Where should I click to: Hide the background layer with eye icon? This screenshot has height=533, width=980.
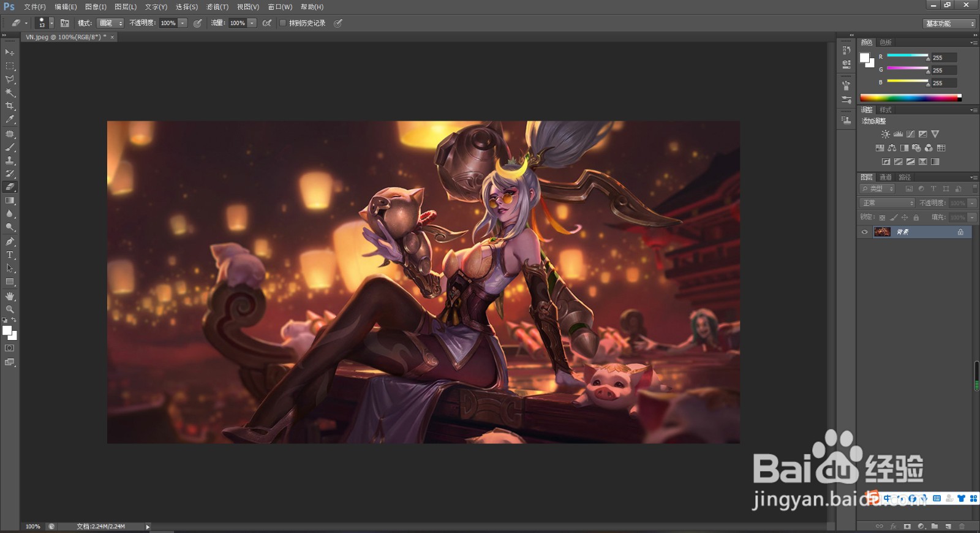coord(864,232)
